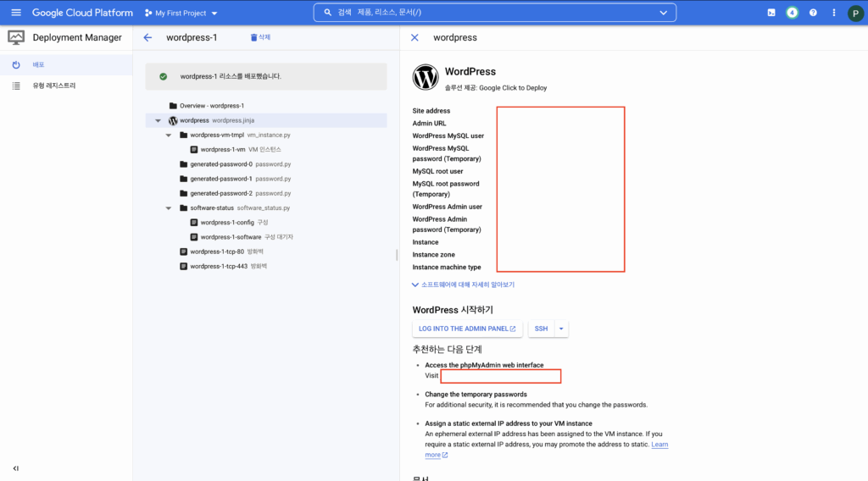Viewport: 868px width, 481px height.
Task: Select generated-password-0 row
Action: [266, 164]
